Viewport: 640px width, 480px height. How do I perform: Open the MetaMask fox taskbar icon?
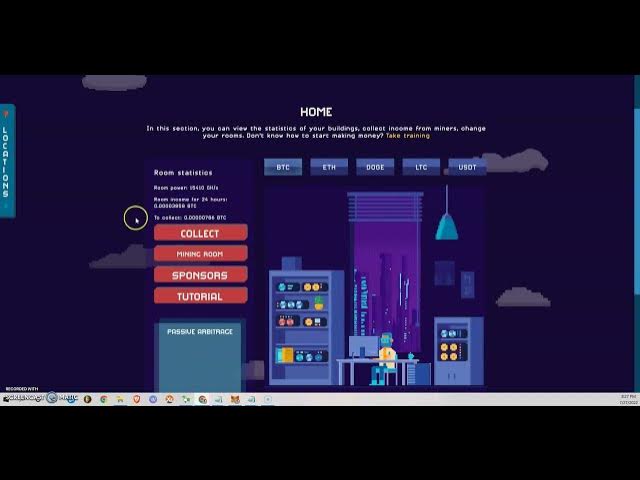pos(235,399)
